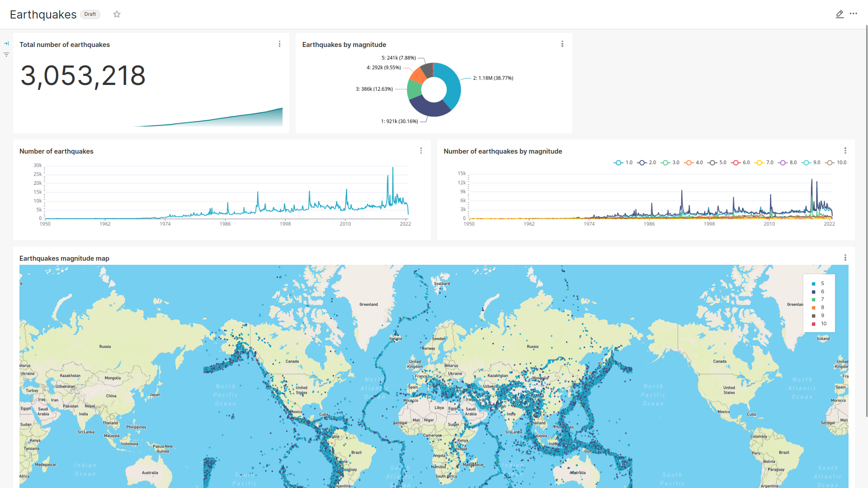Toggle the 4.0 magnitude series legend
Viewport: 868px width, 488px height.
tap(694, 163)
